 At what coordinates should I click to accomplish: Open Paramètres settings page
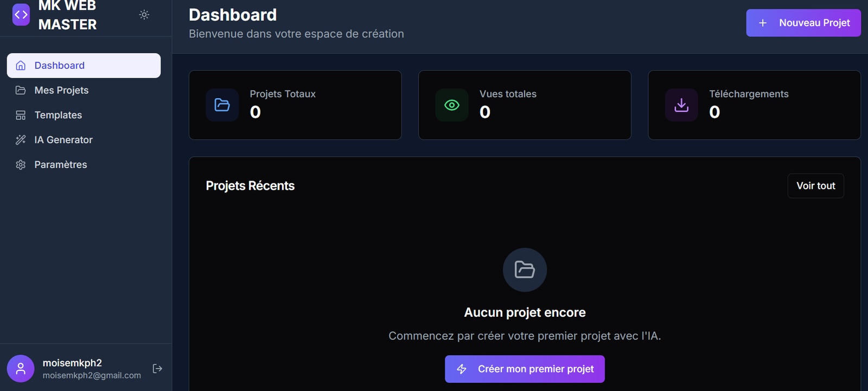pos(60,165)
